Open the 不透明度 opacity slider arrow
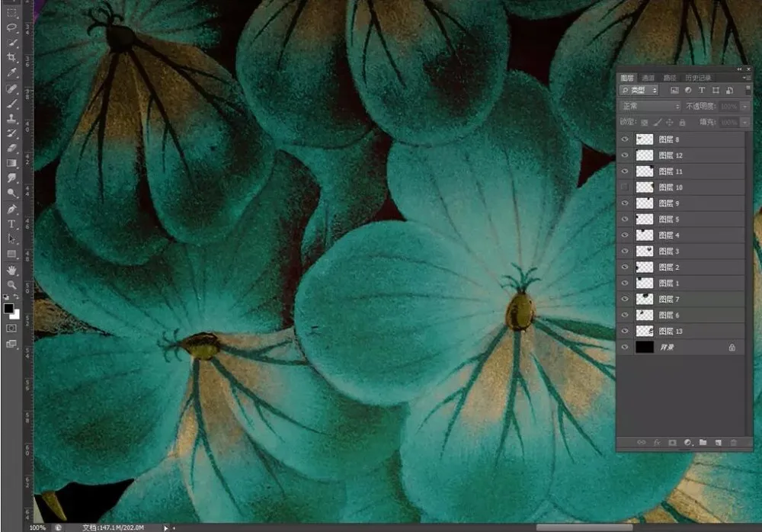This screenshot has height=532, width=762. 745,107
